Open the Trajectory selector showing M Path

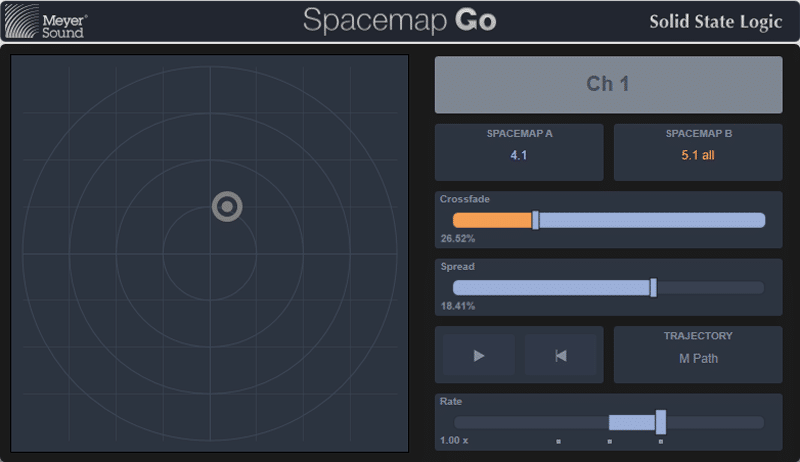click(697, 355)
